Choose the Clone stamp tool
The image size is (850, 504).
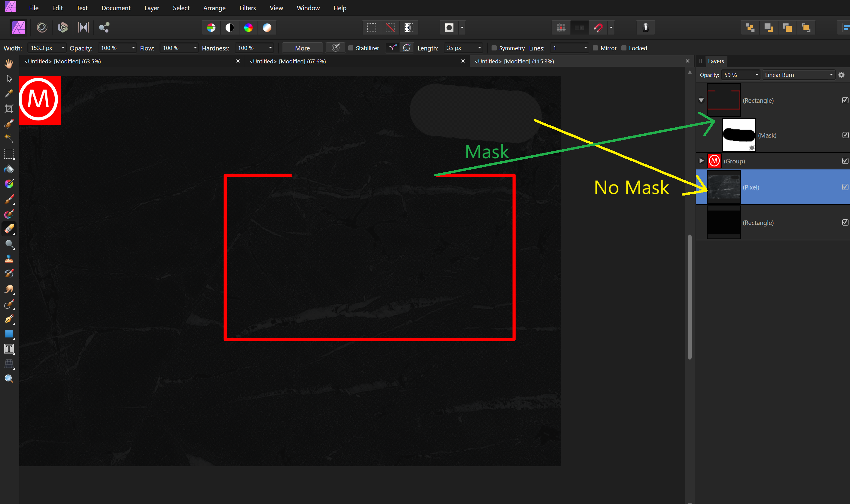(x=9, y=259)
